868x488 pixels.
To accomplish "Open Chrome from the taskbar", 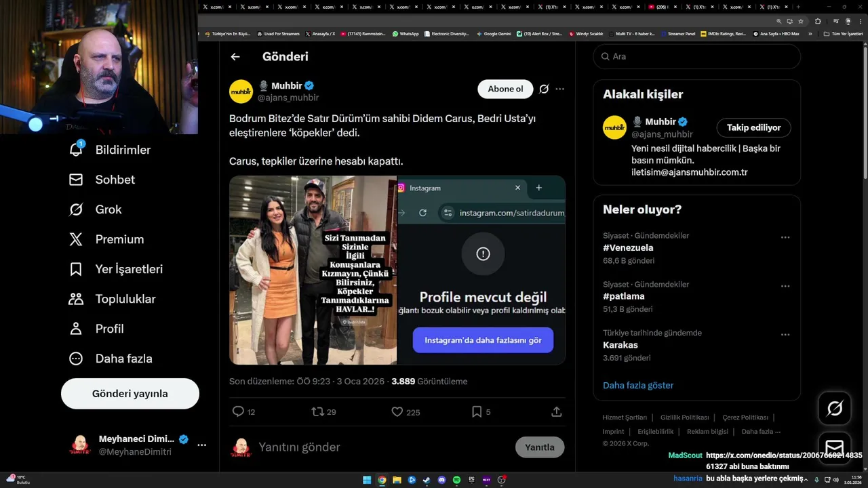I will [382, 480].
